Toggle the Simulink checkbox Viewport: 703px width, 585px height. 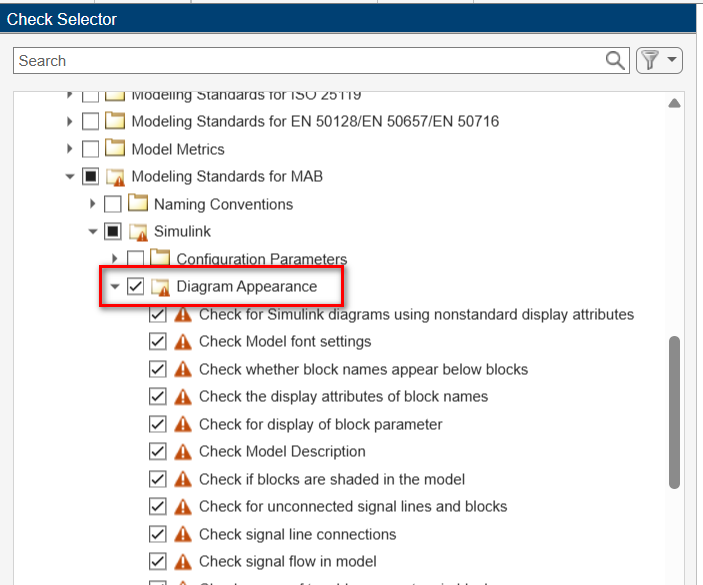pyautogui.click(x=113, y=231)
